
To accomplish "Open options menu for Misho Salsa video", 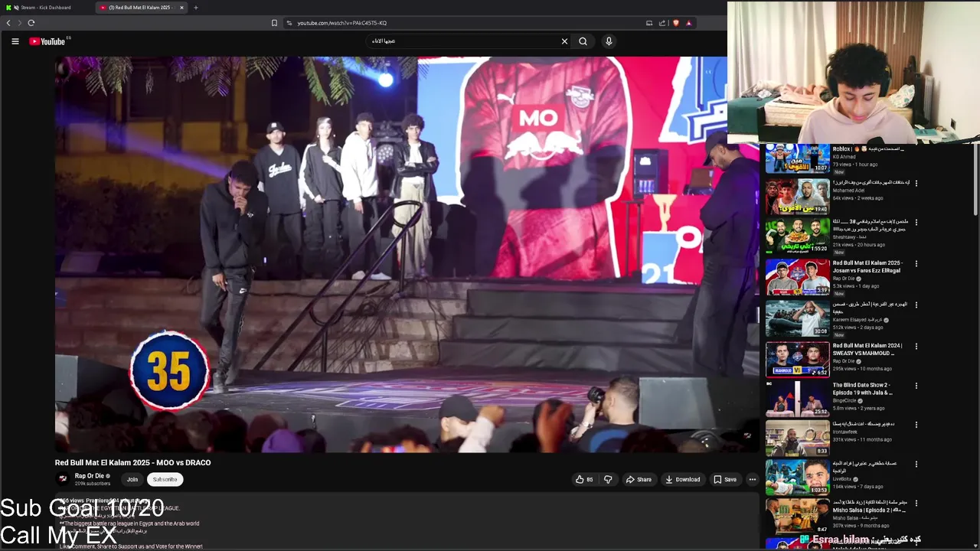I will (916, 503).
